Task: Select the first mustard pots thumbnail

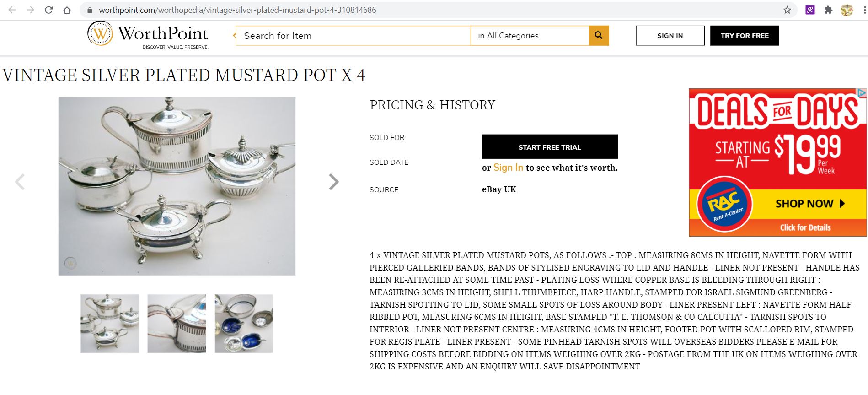Action: 110,323
